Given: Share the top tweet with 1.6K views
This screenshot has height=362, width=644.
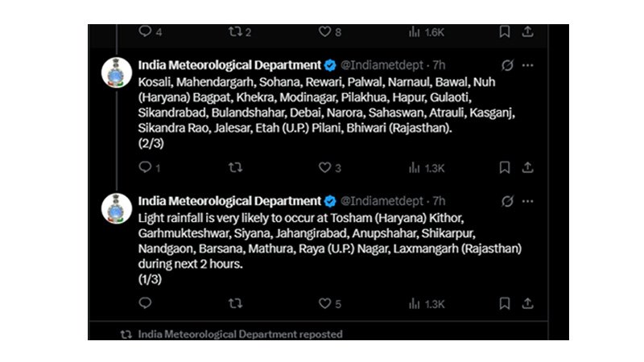Looking at the screenshot, I should point(528,31).
